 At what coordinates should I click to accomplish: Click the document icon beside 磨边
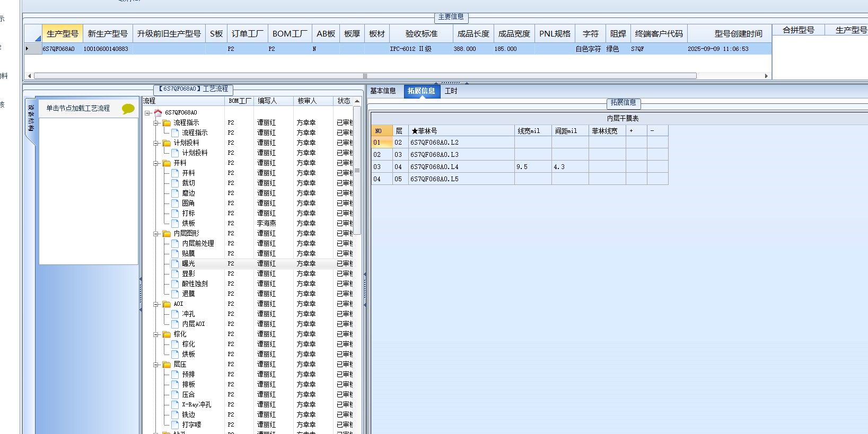tap(175, 193)
